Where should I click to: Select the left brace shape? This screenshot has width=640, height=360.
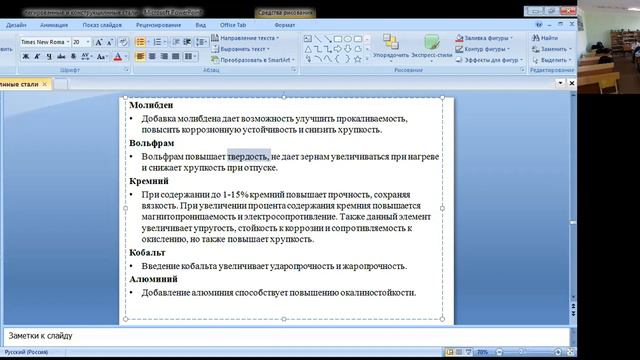tap(338, 59)
